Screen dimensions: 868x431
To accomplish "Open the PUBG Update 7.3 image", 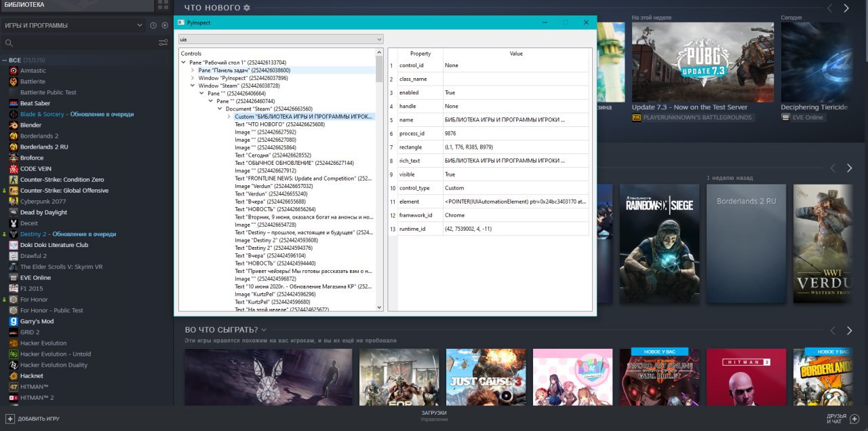I will [x=702, y=62].
